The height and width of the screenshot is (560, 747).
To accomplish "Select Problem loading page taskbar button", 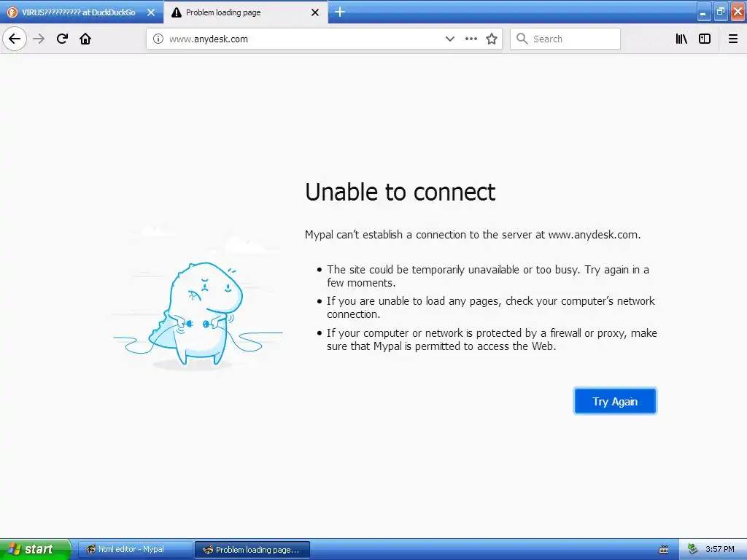I will tap(252, 549).
